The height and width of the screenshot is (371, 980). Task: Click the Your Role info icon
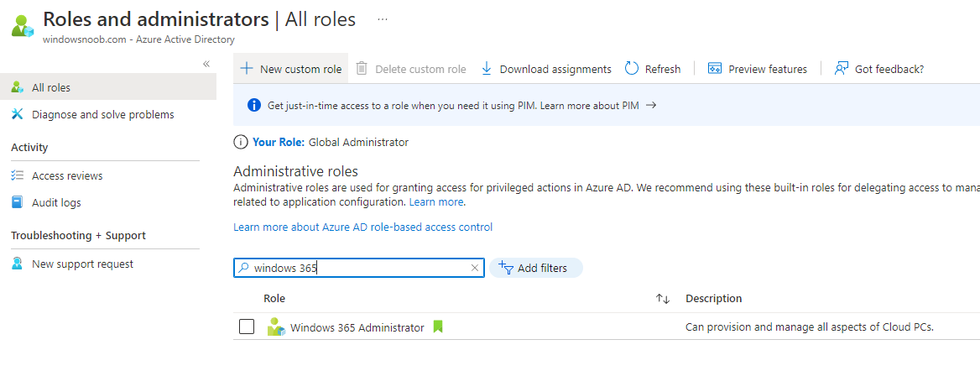[x=240, y=143]
